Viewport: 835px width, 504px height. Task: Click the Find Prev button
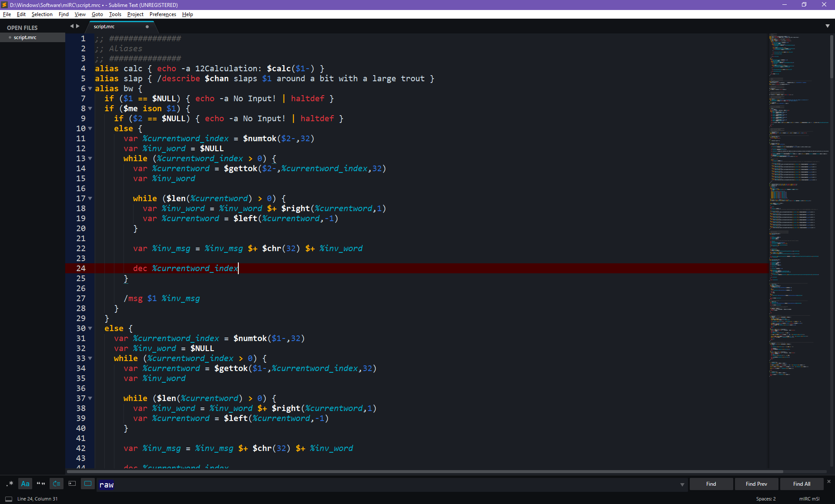coord(756,484)
